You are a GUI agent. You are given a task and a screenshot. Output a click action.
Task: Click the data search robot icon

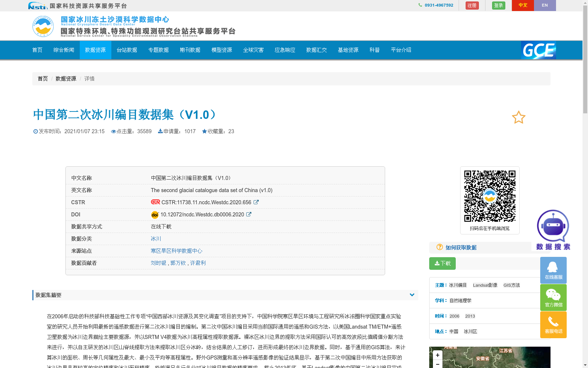tap(553, 230)
